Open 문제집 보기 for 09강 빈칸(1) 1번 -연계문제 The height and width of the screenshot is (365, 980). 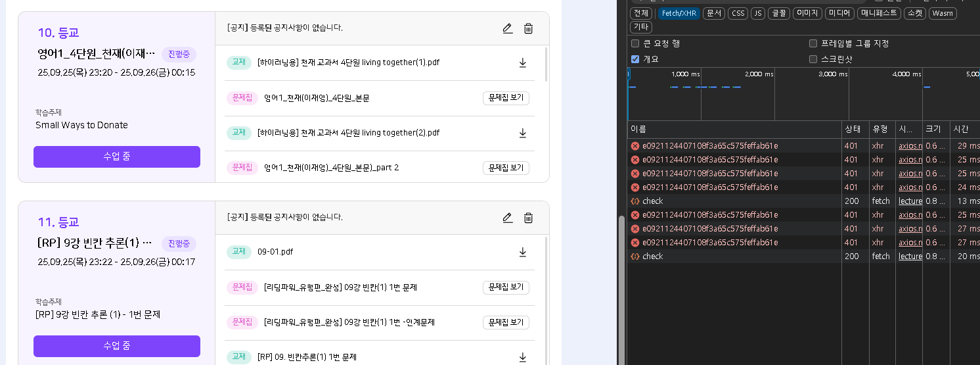click(x=506, y=322)
